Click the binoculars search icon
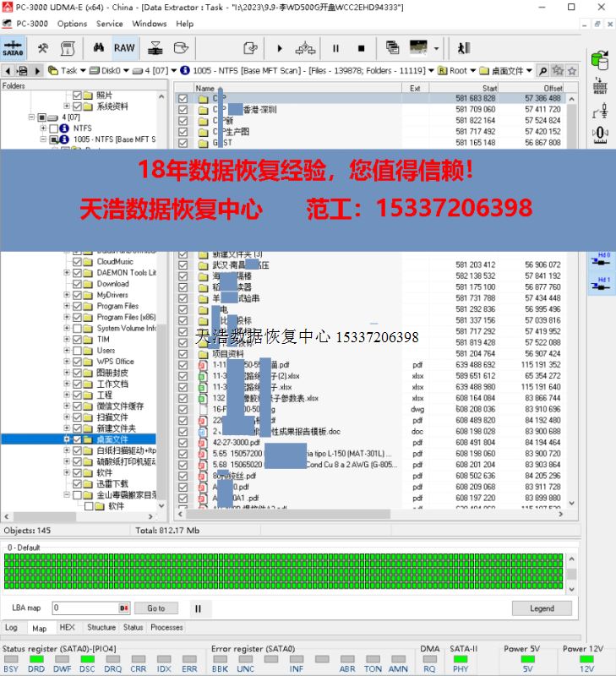616x676 pixels. tap(99, 48)
